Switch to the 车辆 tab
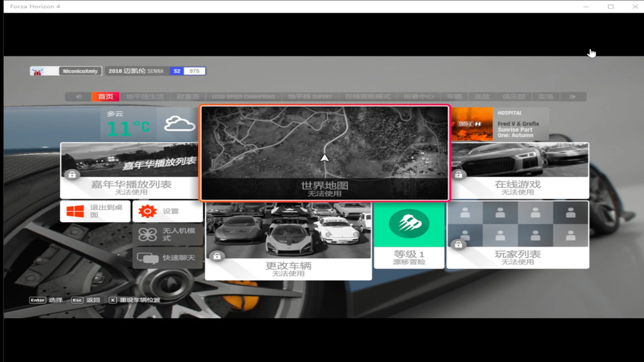 [x=454, y=97]
